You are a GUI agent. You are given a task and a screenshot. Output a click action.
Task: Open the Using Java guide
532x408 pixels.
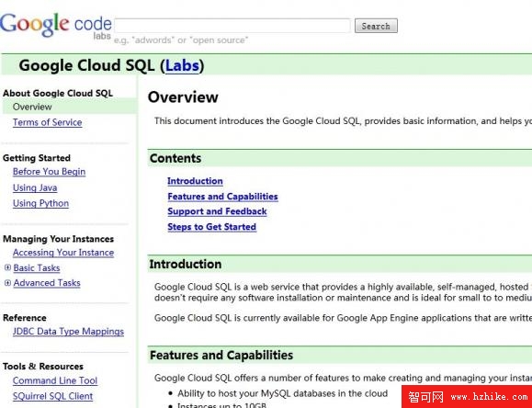click(x=35, y=187)
